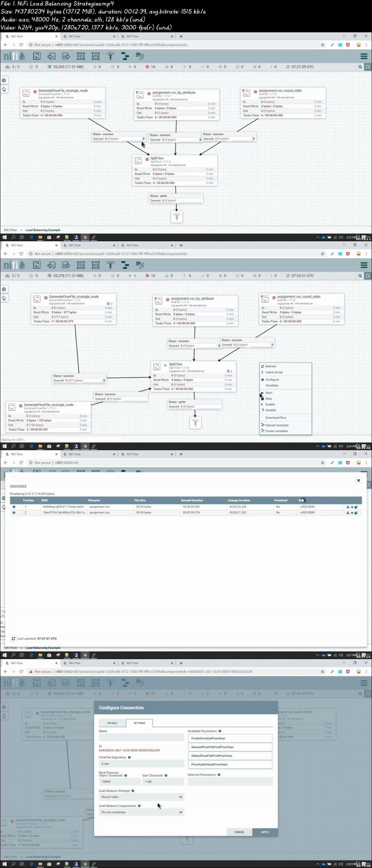Select FirstInFirstOutPrioritizer in Available Prioritizers
This screenshot has width=372, height=868.
[x=230, y=738]
